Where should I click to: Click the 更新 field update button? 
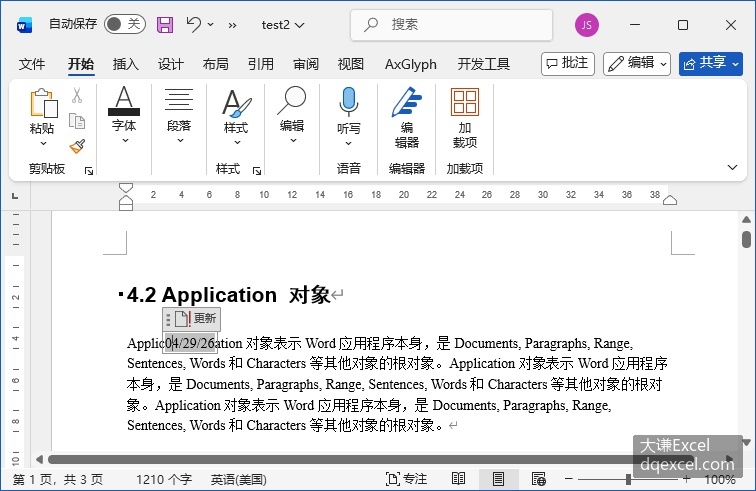pos(197,319)
